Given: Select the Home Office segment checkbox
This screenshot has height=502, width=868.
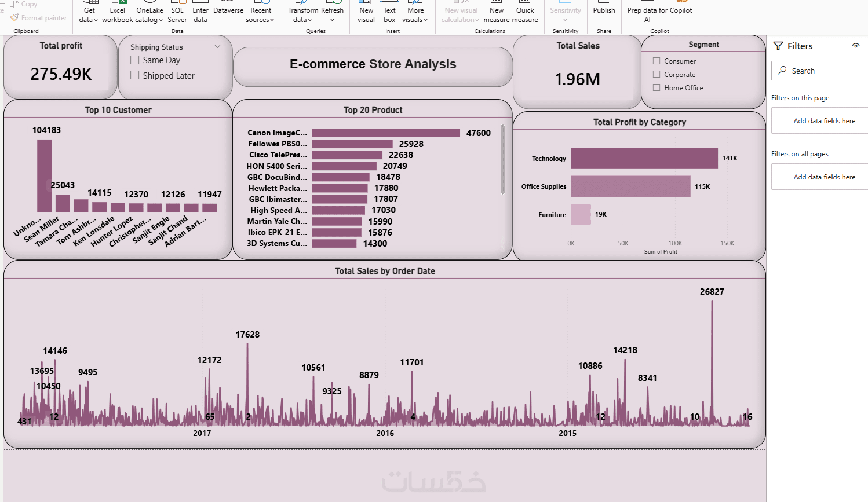Looking at the screenshot, I should tap(657, 87).
